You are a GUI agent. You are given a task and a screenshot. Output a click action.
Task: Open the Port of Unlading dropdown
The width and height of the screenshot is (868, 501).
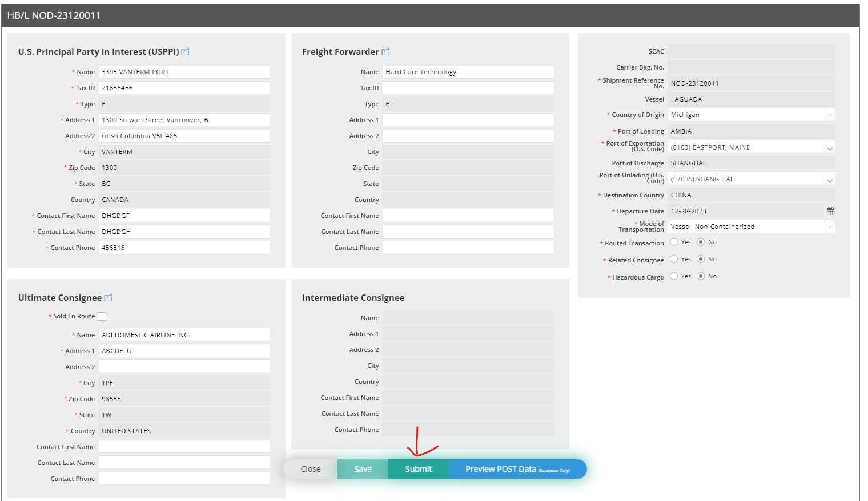coord(829,179)
